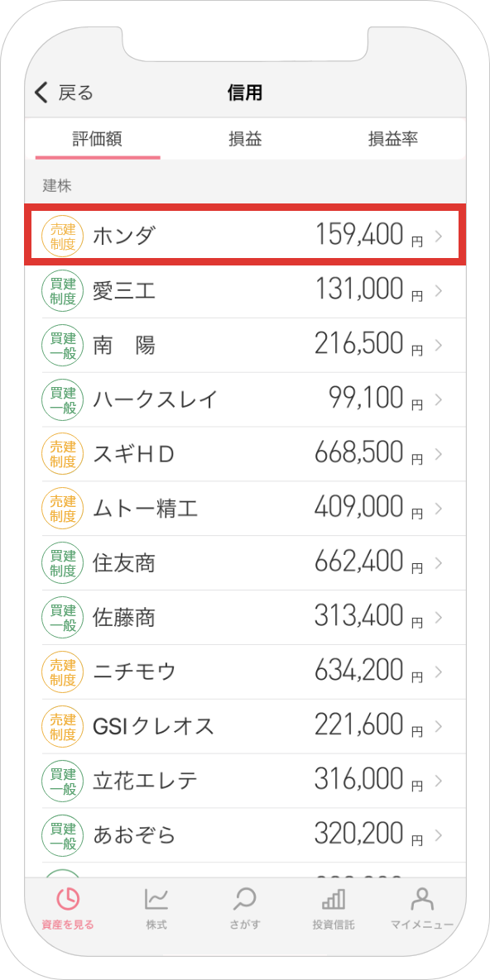The height and width of the screenshot is (980, 490).
Task: Go back with the 戻る arrow
Action: coord(64,93)
